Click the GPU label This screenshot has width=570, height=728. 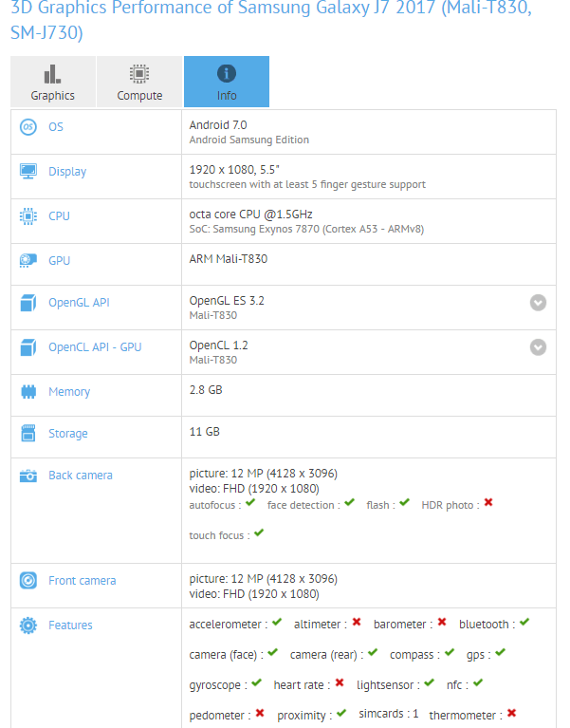coord(60,260)
